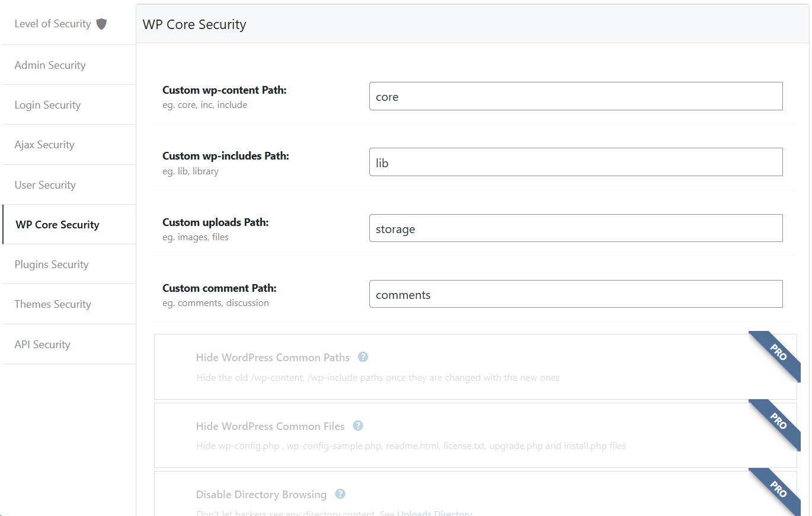Image resolution: width=812 pixels, height=516 pixels.
Task: Click the Hide WordPress Common Paths option title
Action: 273,358
